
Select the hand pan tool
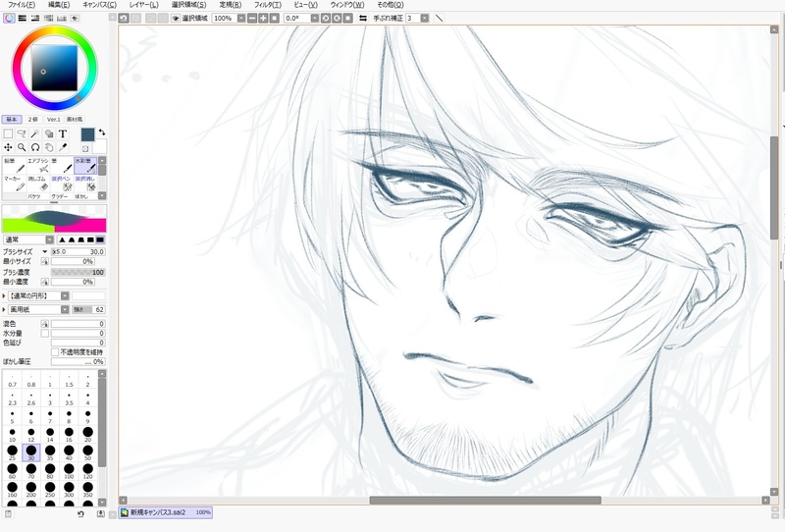(48, 147)
